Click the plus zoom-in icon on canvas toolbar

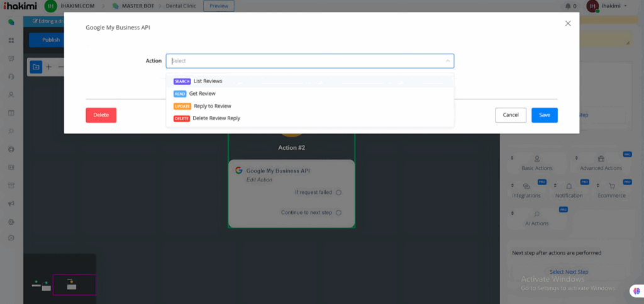(48, 67)
